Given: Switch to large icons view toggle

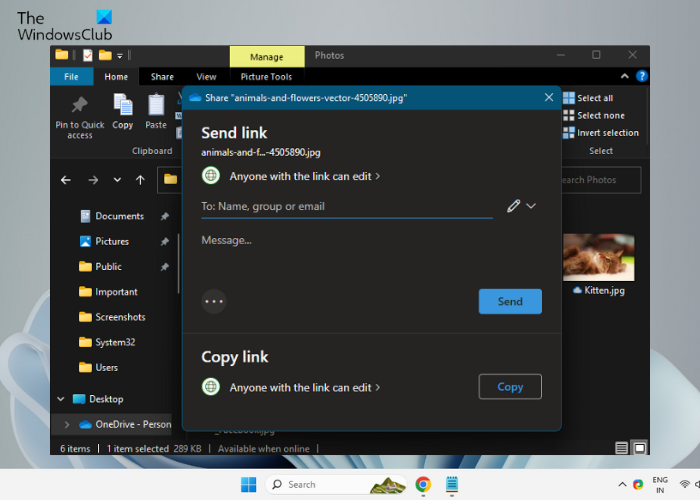Looking at the screenshot, I should tap(640, 448).
